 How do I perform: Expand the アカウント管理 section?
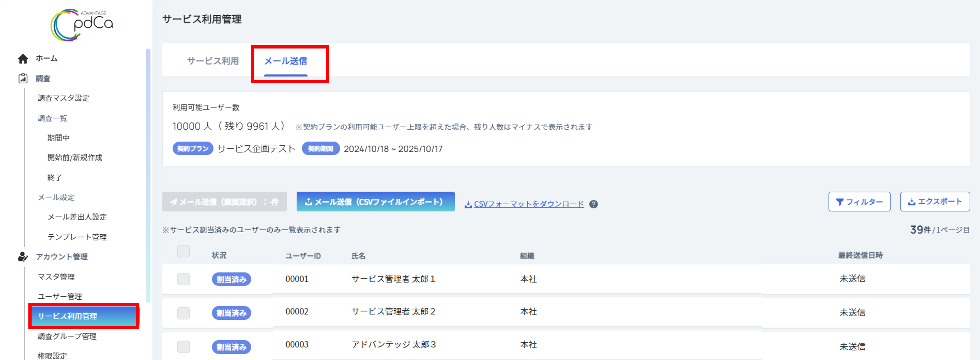pyautogui.click(x=62, y=257)
